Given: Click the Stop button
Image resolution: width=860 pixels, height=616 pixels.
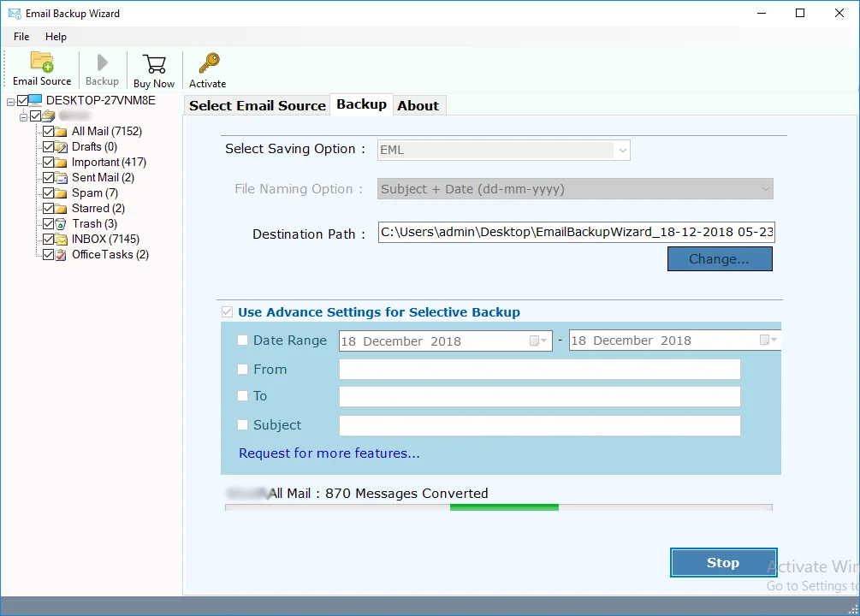Looking at the screenshot, I should (x=723, y=563).
